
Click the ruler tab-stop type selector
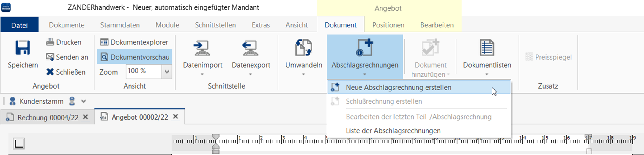(x=19, y=144)
